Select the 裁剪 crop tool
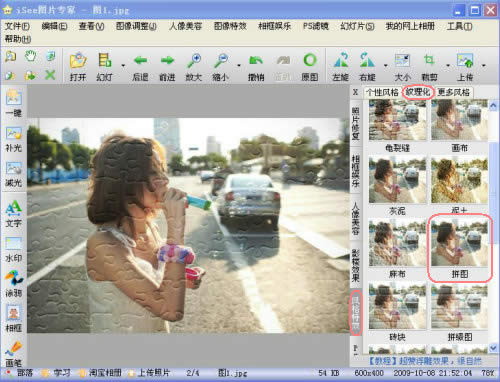 (x=429, y=66)
